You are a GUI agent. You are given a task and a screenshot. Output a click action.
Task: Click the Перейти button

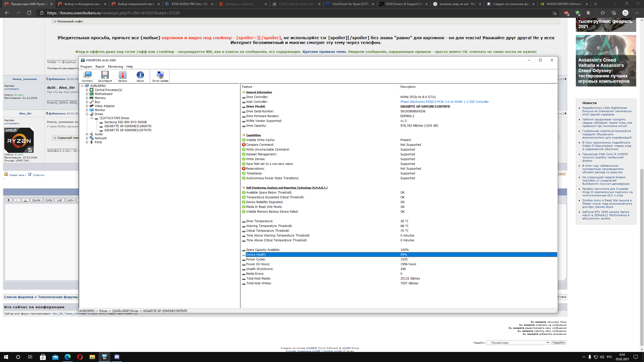pos(558,343)
